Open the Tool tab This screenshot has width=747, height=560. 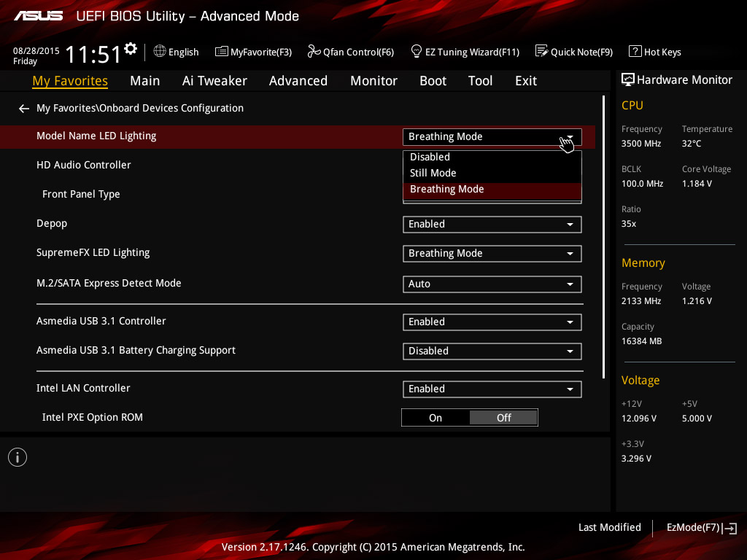click(x=480, y=81)
